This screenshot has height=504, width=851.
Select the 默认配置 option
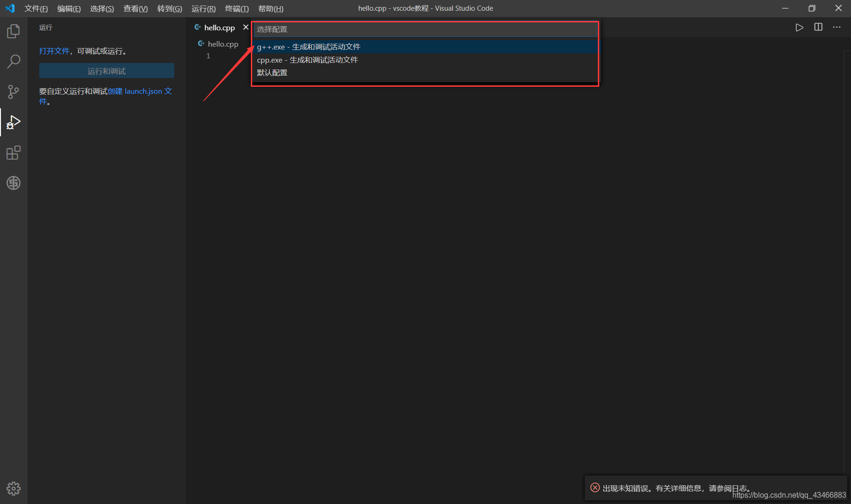tap(272, 72)
